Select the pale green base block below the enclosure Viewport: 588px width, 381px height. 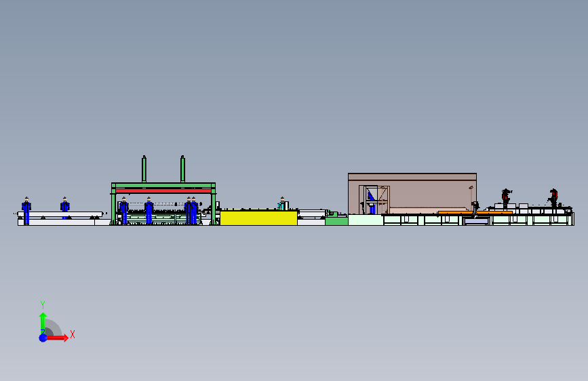(366, 220)
